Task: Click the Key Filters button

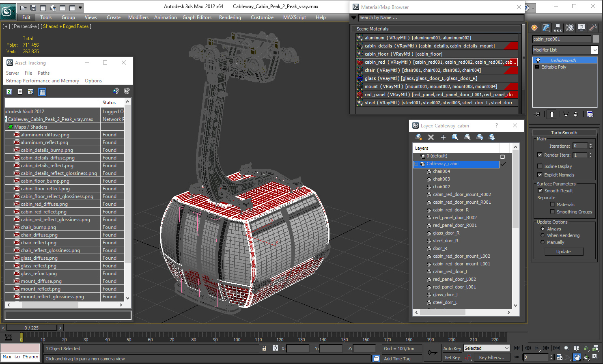Action: point(492,358)
